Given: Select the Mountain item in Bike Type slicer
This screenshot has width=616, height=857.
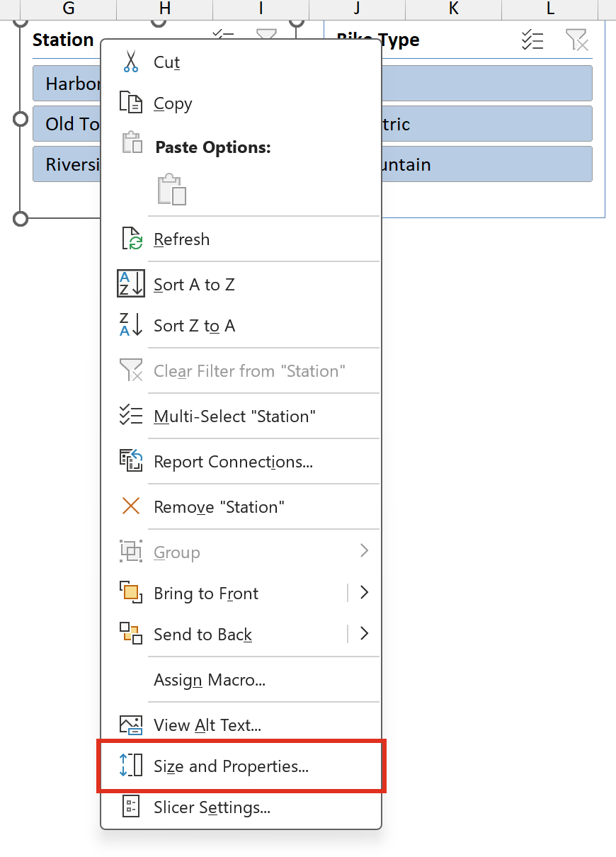Looking at the screenshot, I should (487, 164).
